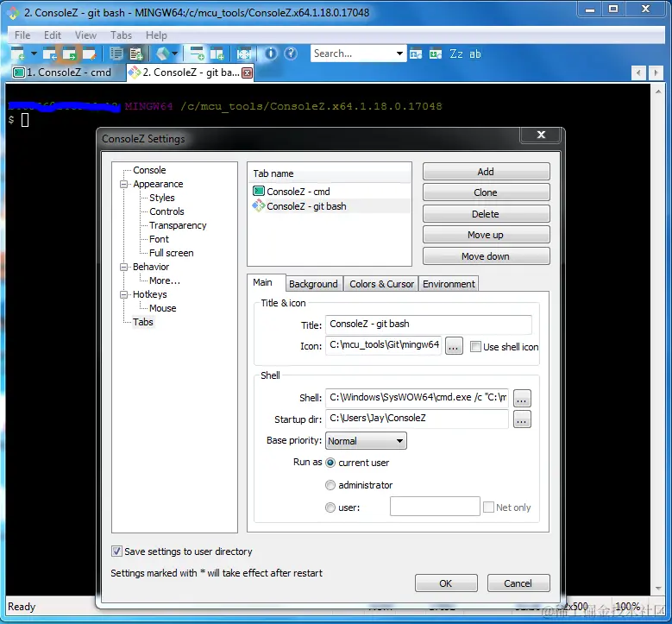Browse for Icon file with ... button

coord(454,346)
